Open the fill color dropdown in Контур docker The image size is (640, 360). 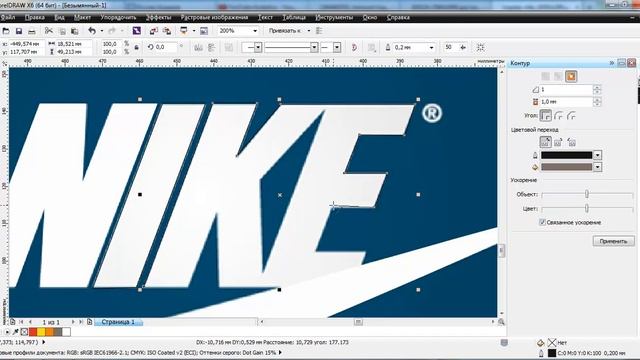598,167
